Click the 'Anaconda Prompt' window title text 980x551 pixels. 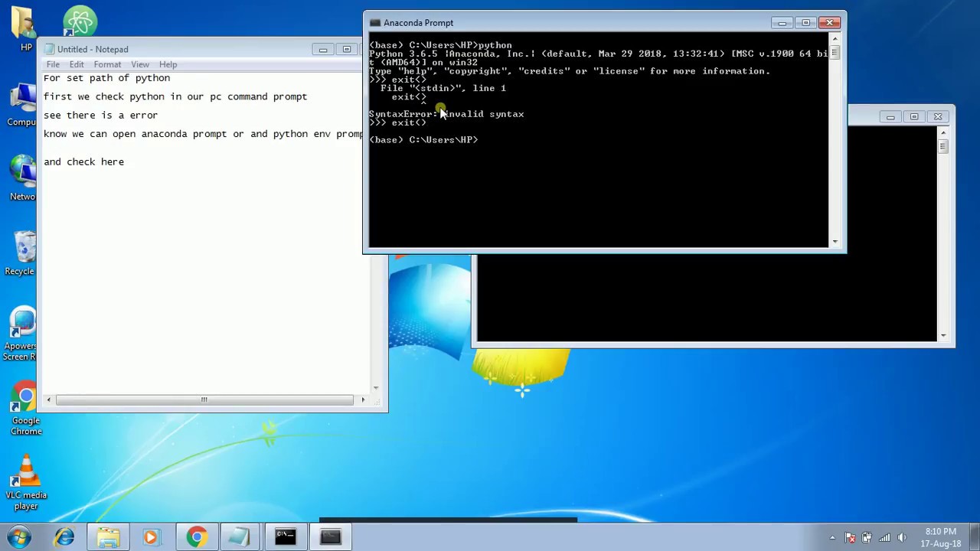pos(418,23)
